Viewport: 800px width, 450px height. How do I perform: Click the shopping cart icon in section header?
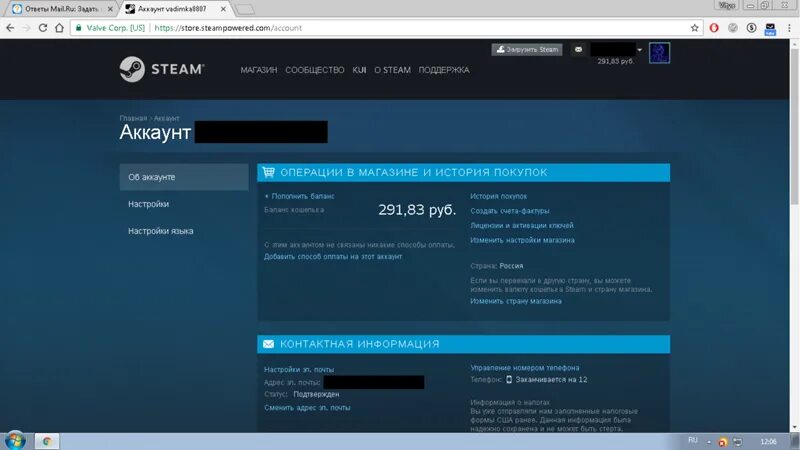point(268,172)
